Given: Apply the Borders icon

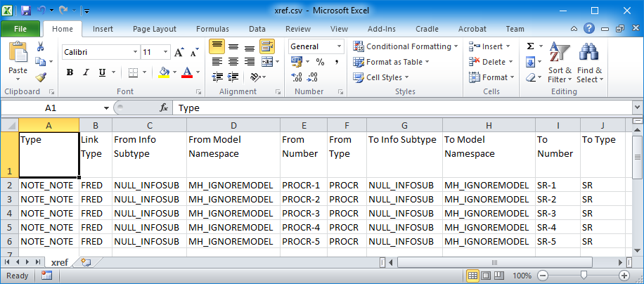Looking at the screenshot, I should click(133, 72).
